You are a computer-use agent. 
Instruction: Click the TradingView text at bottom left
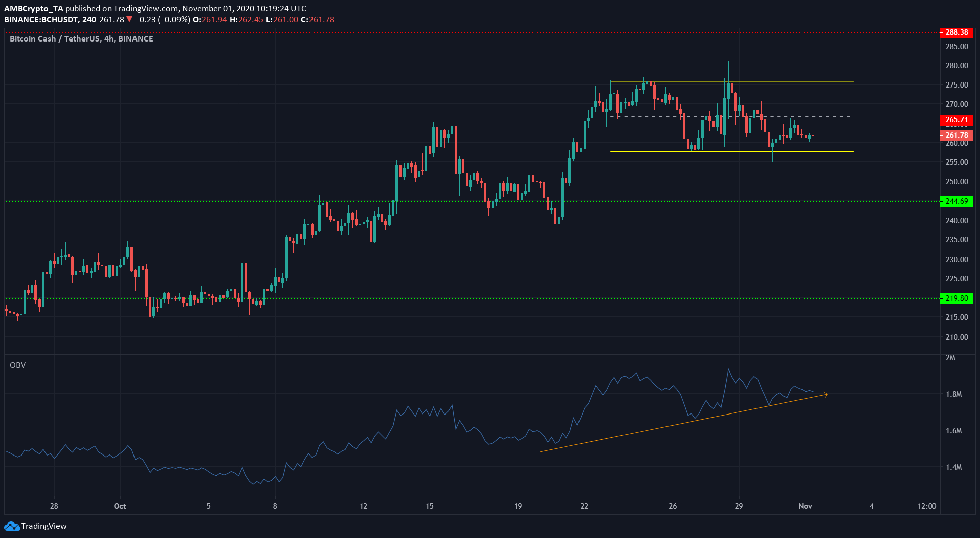coord(44,526)
